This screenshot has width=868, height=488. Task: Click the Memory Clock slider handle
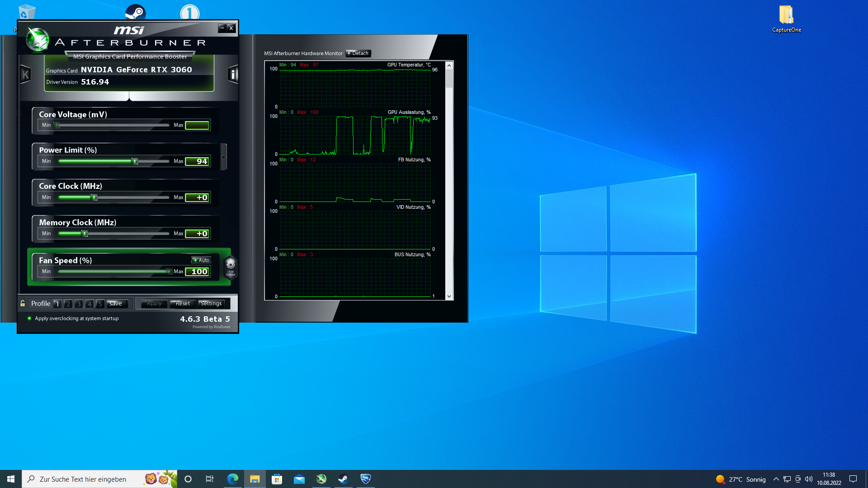point(85,234)
